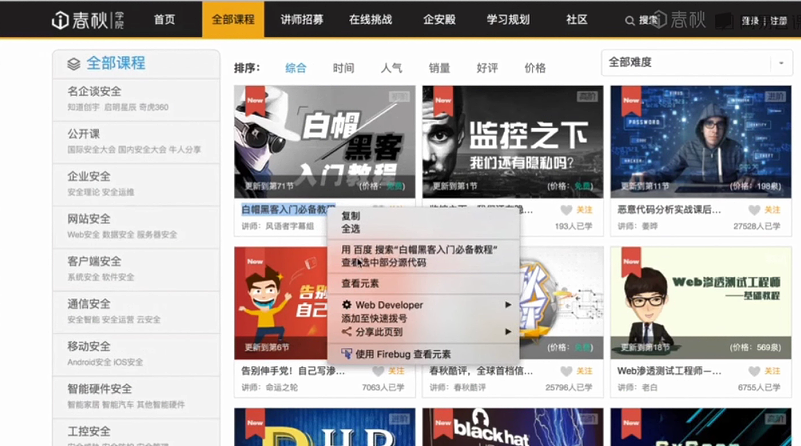Open 网站安全 sidebar category
801x446 pixels.
click(x=89, y=219)
